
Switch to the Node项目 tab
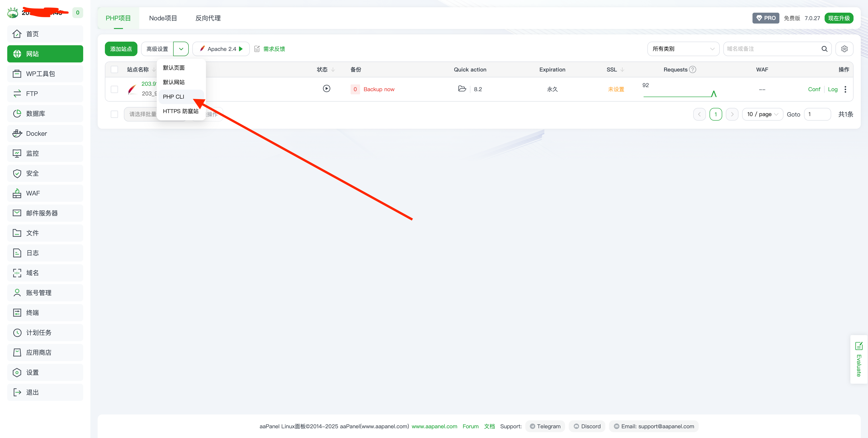click(x=163, y=18)
